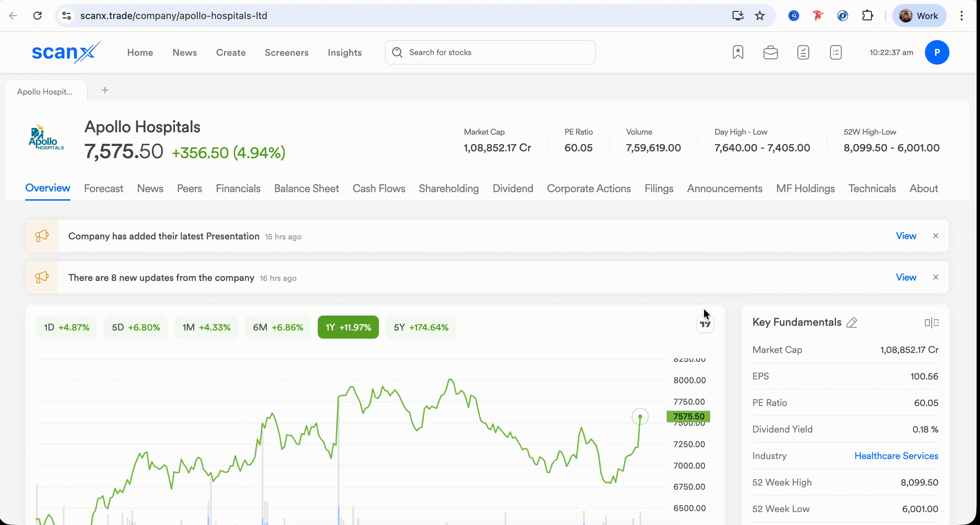
Task: Open site information icon in address bar
Action: (67, 16)
